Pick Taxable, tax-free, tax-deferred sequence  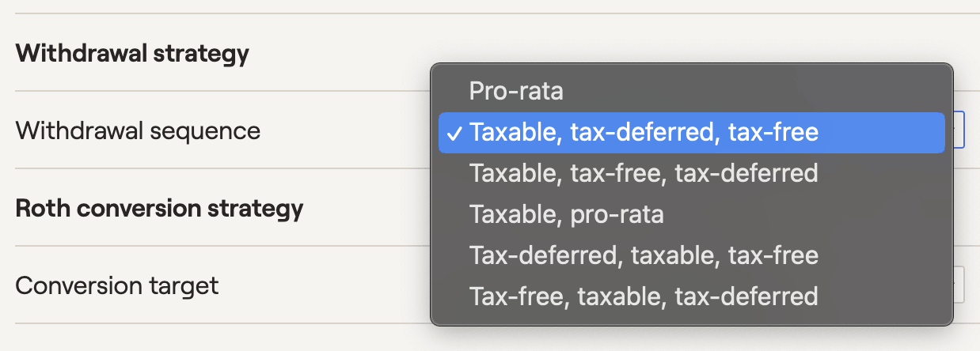644,173
